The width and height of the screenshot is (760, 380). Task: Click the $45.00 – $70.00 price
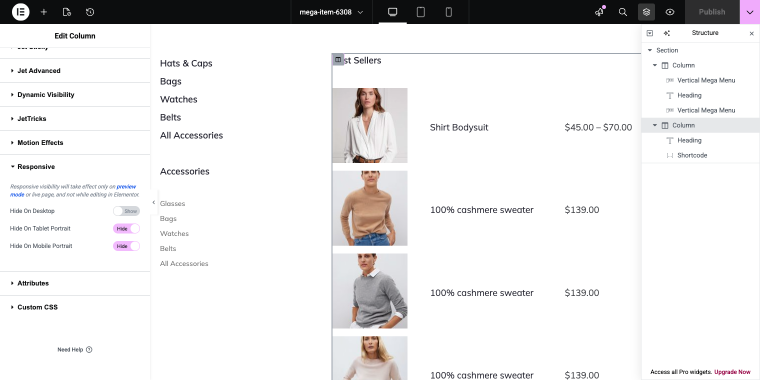click(x=598, y=127)
